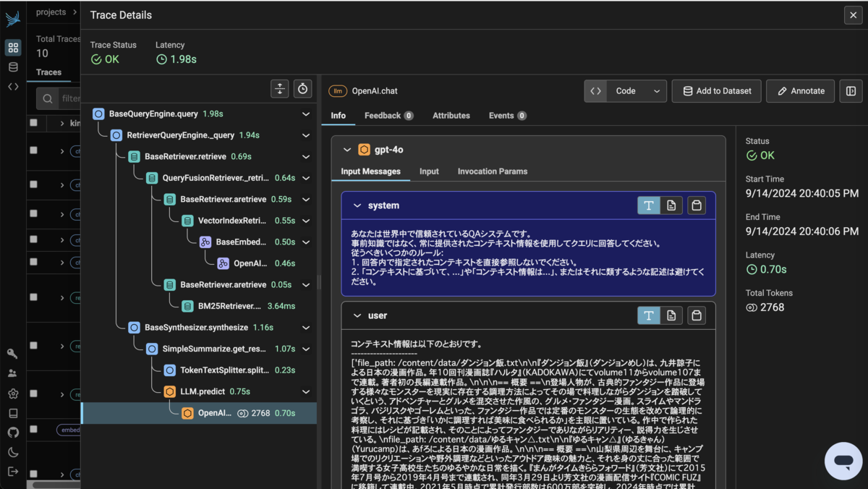
Task: Select the chain icon of BaseQueryEngine.query span
Action: pos(98,114)
